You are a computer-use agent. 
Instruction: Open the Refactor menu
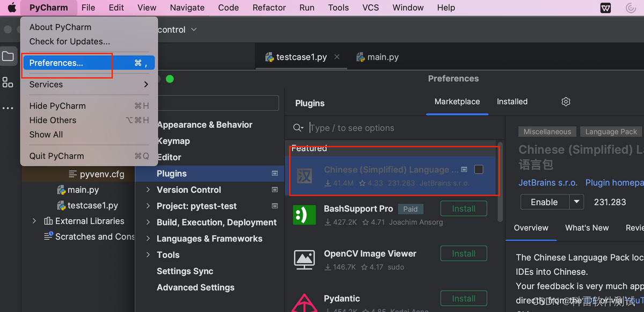pyautogui.click(x=269, y=8)
